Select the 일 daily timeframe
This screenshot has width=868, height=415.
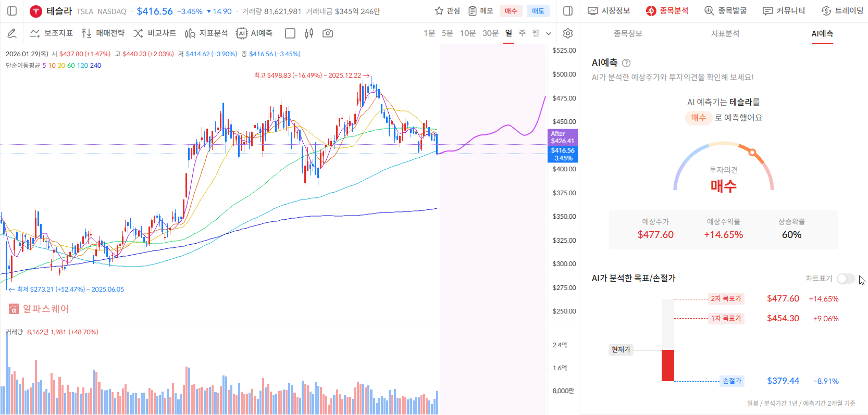coord(509,33)
